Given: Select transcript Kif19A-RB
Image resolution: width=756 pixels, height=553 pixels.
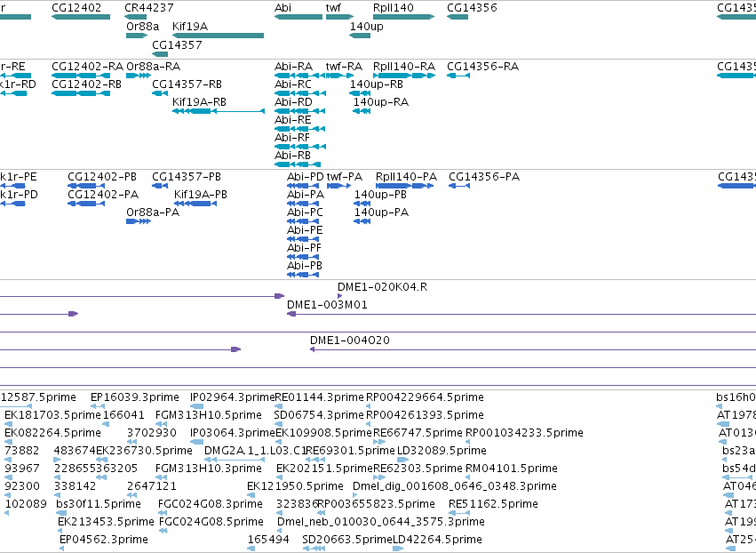Looking at the screenshot, I should pyautogui.click(x=219, y=111).
